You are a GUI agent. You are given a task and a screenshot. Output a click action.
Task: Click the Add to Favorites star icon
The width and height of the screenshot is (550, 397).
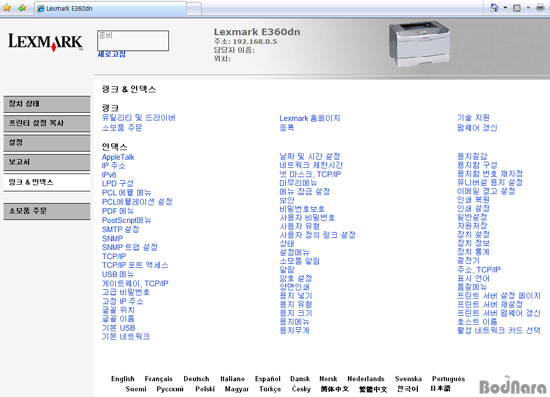click(x=22, y=8)
